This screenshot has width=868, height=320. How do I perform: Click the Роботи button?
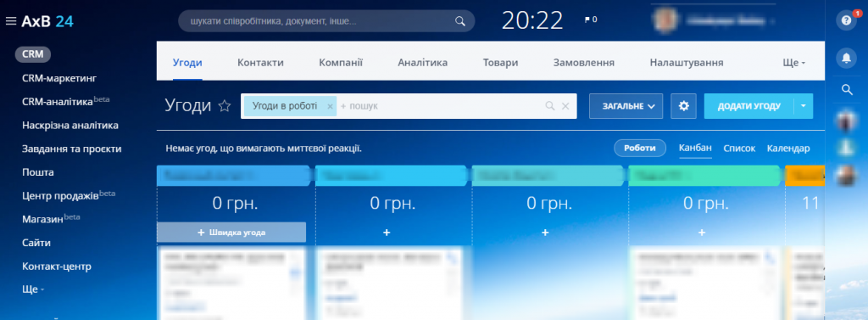tap(640, 148)
